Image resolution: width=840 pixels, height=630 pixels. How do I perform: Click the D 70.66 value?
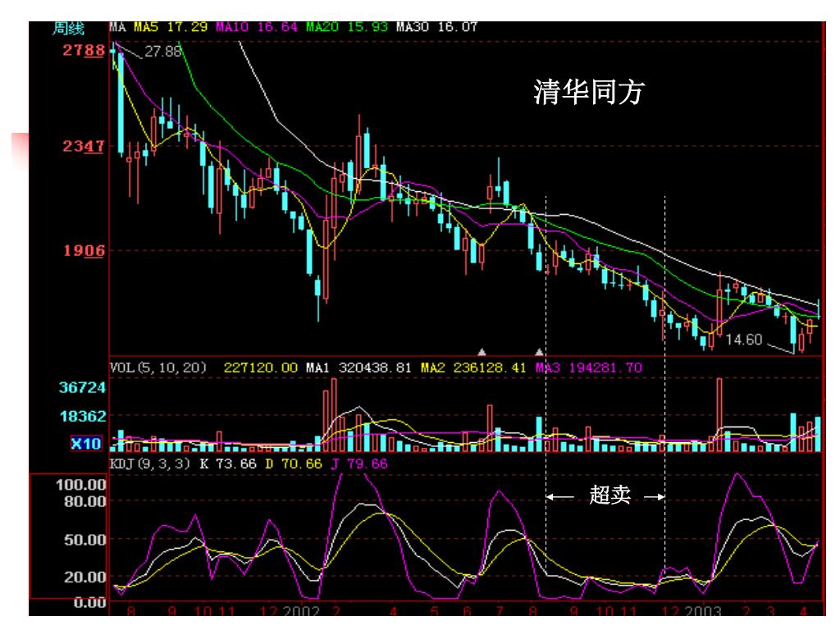pos(294,463)
